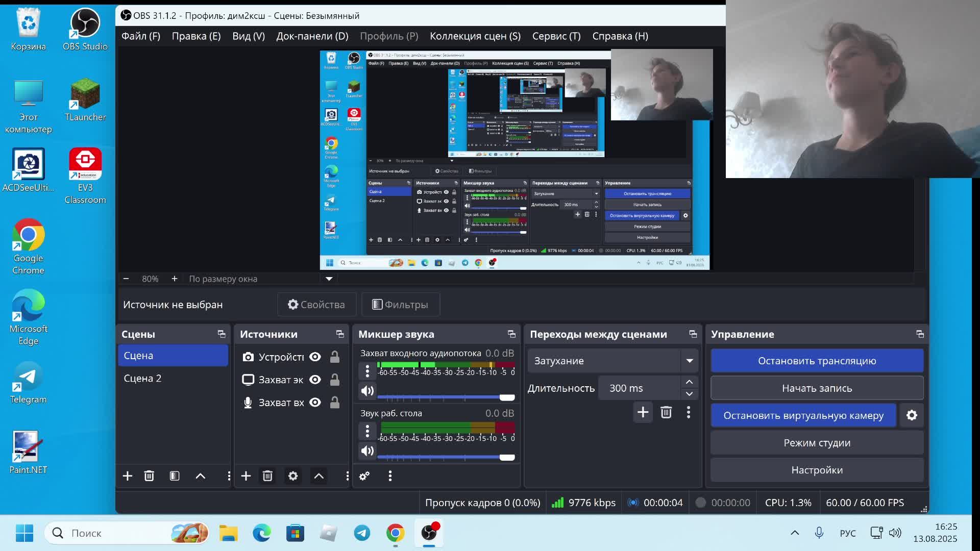This screenshot has width=980, height=551.
Task: Click the Studio Mode button
Action: [x=817, y=443]
